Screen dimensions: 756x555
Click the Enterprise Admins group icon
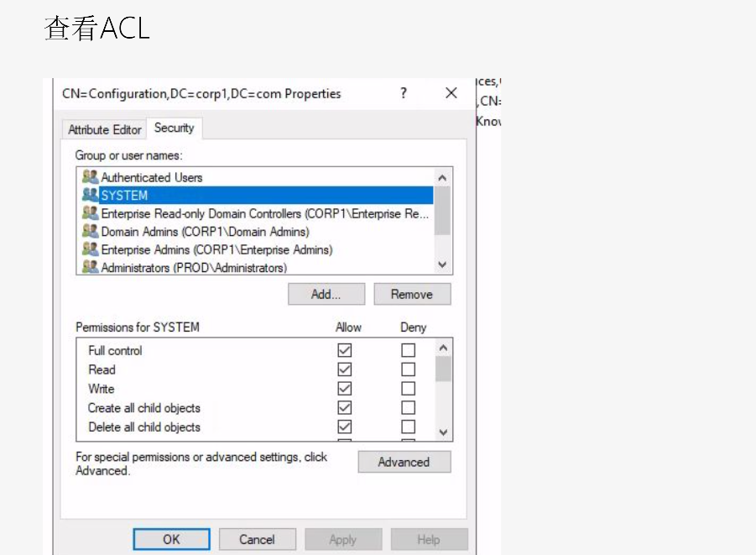tap(90, 249)
